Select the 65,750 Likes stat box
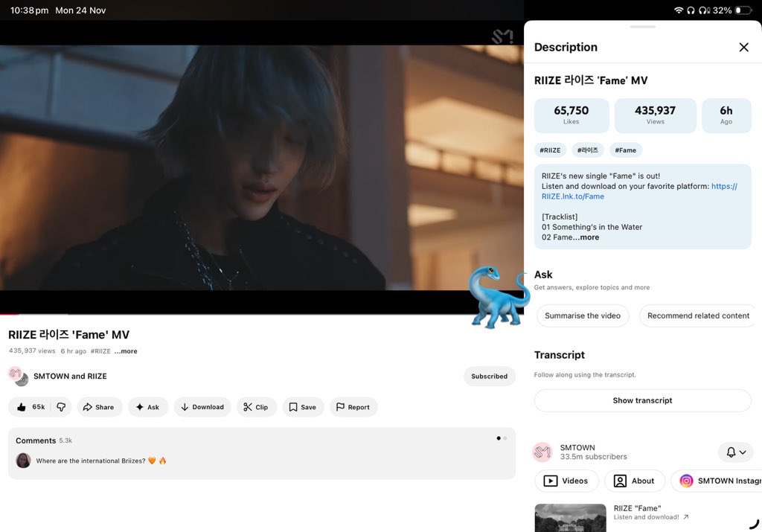 (571, 115)
